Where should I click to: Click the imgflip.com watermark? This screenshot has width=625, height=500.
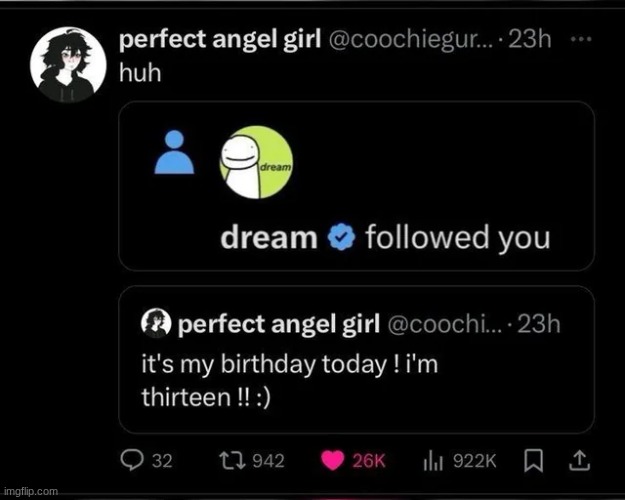[30, 492]
